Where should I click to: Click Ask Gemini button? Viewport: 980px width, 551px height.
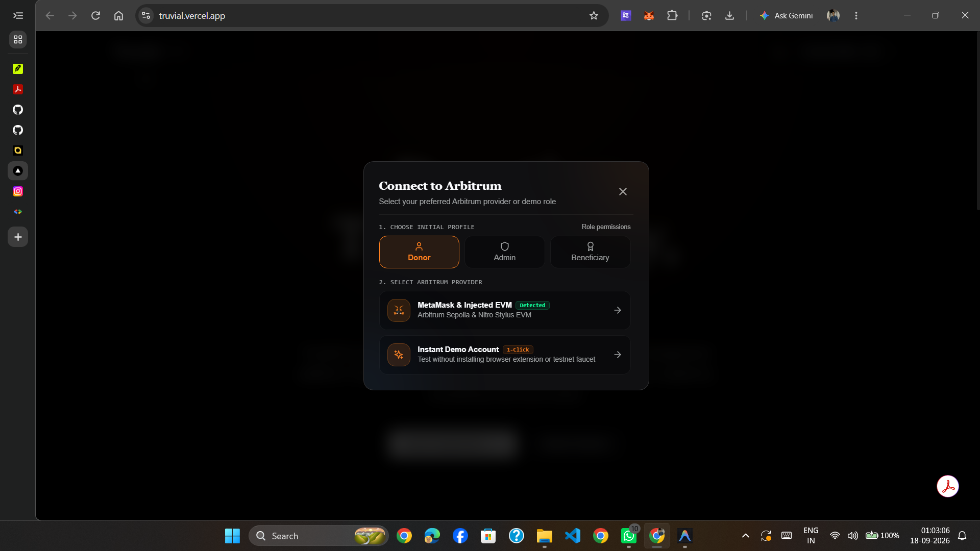pyautogui.click(x=786, y=16)
